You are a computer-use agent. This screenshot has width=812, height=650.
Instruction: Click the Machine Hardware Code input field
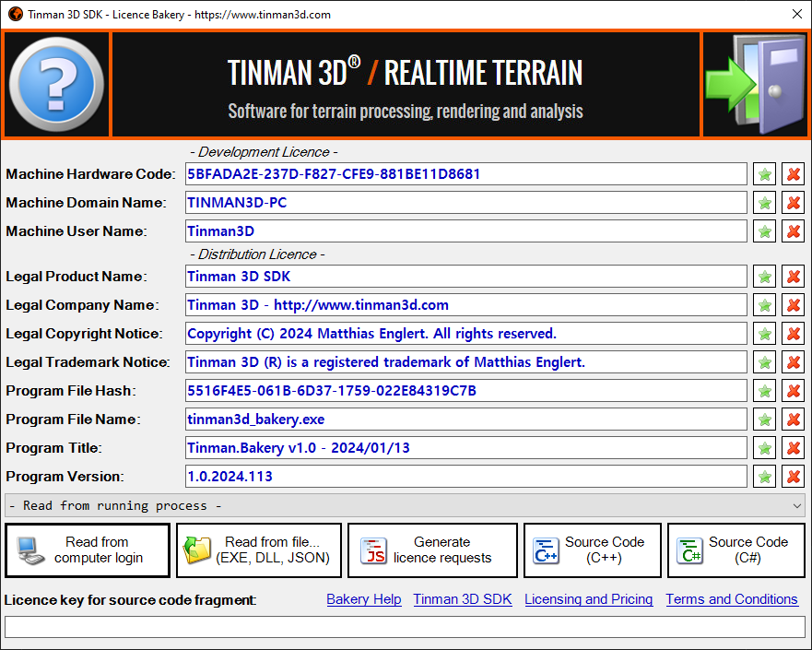(466, 174)
